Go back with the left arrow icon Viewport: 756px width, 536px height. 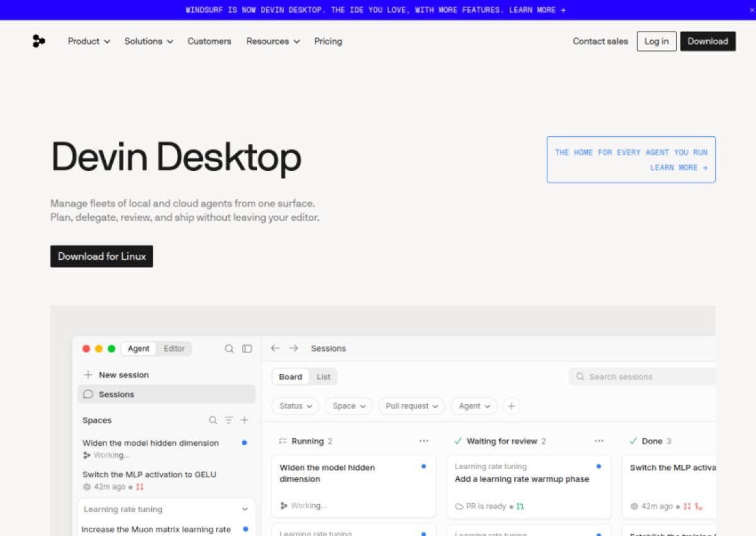point(275,348)
